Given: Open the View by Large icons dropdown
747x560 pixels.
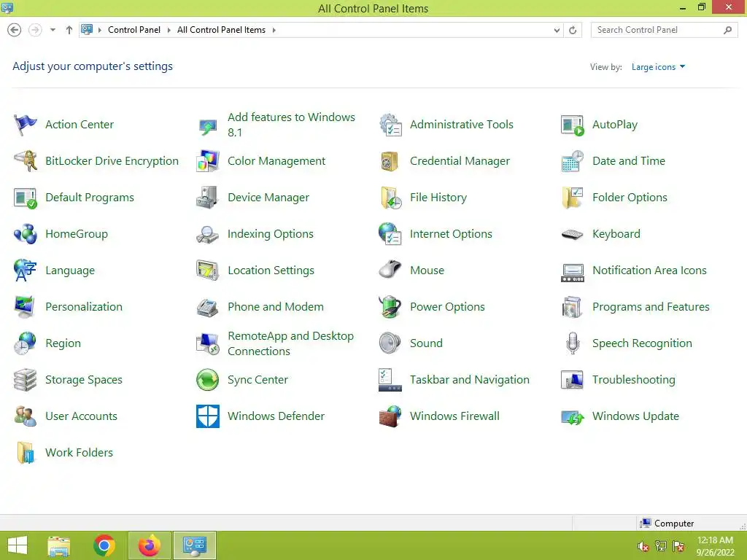Looking at the screenshot, I should (659, 67).
